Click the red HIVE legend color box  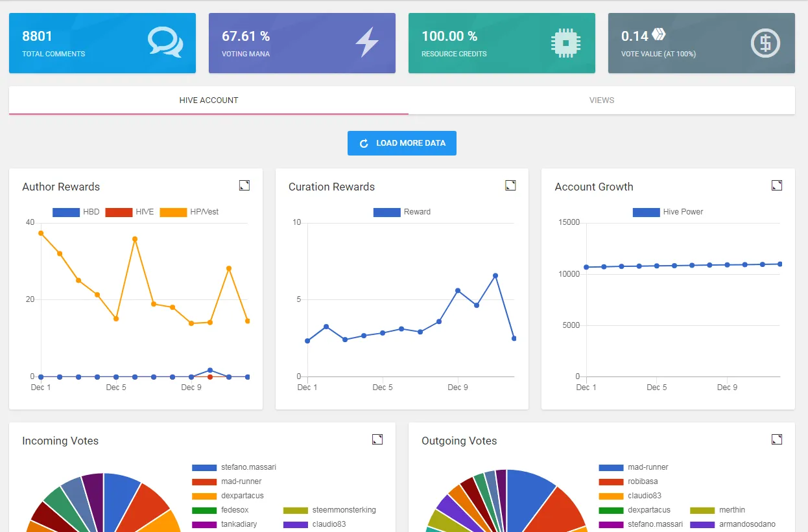pos(117,212)
